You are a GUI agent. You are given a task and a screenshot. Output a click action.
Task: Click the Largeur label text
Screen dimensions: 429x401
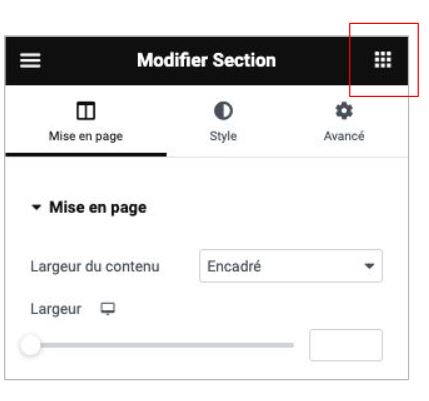click(56, 309)
